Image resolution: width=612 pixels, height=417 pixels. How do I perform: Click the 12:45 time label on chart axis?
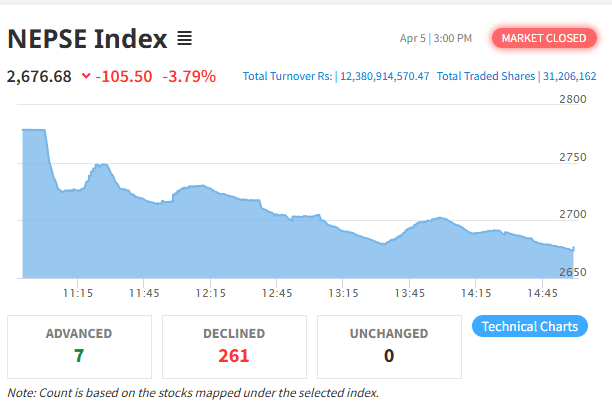point(277,293)
